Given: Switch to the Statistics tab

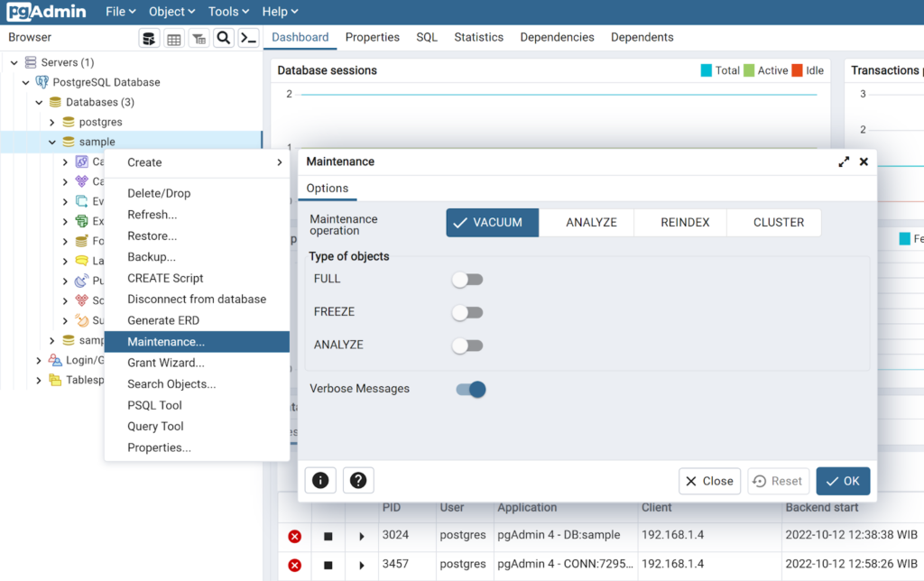Looking at the screenshot, I should tap(478, 38).
